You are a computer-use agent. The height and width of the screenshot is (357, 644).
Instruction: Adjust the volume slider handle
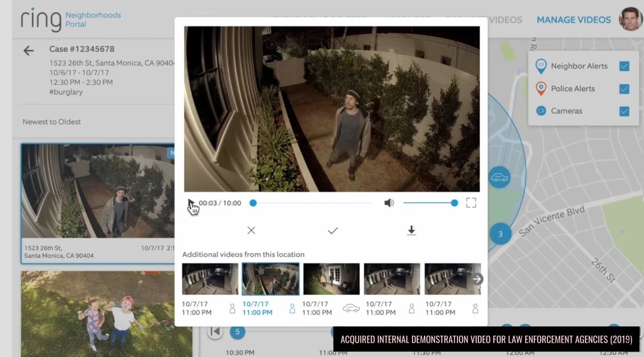pos(454,203)
